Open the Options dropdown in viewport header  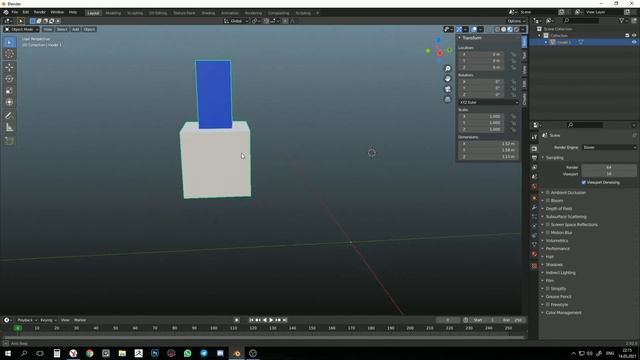516,21
